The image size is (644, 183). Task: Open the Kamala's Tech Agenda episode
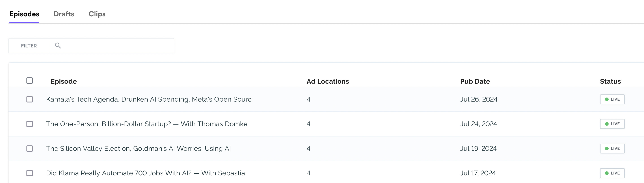149,99
